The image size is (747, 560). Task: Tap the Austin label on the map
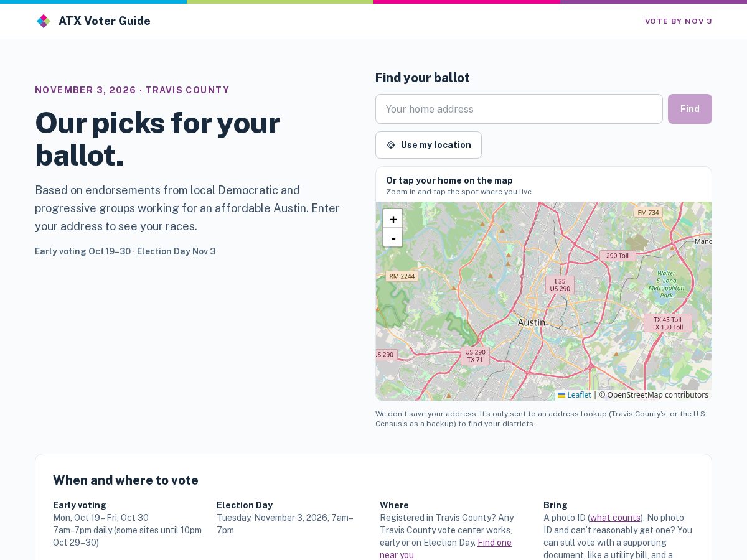(x=532, y=322)
